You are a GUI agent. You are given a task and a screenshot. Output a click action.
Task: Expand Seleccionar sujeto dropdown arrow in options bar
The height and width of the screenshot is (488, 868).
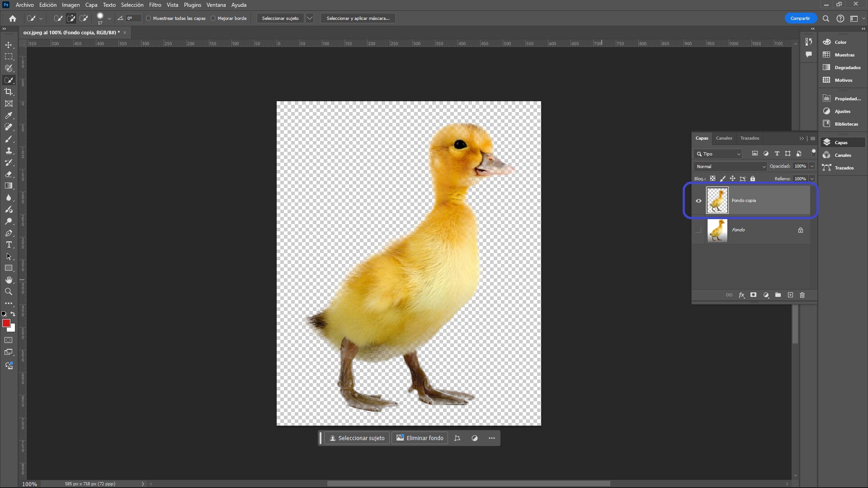(x=310, y=19)
